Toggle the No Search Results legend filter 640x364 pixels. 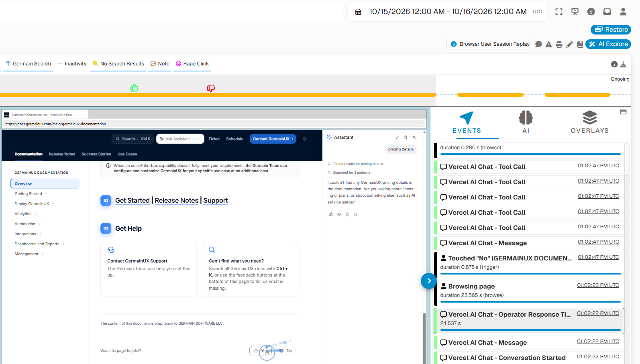click(x=118, y=64)
